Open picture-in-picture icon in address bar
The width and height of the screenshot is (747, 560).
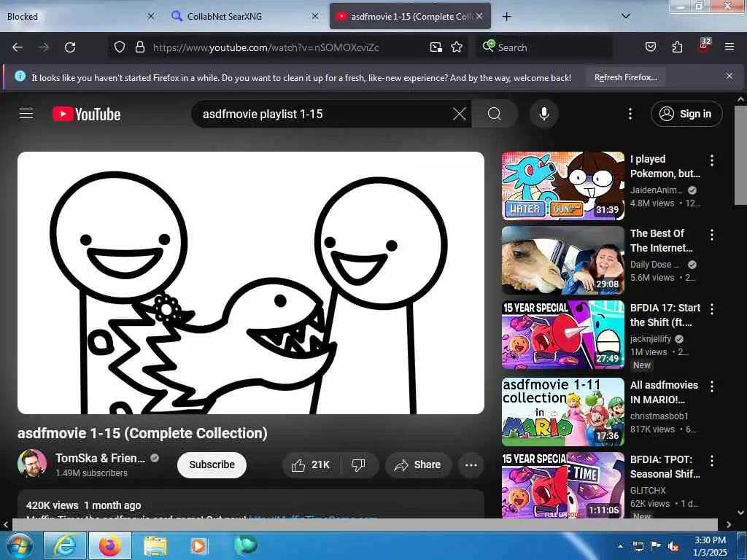coord(436,47)
